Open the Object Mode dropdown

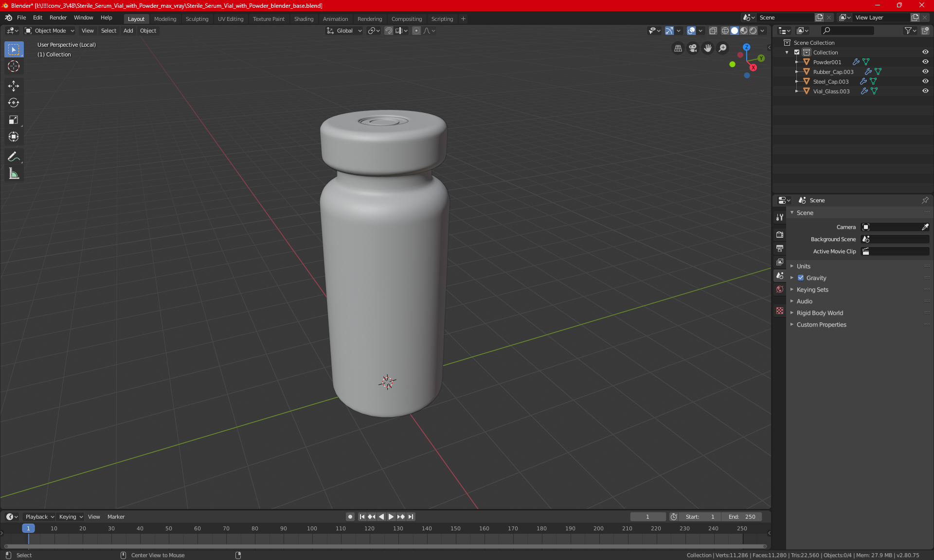tap(50, 31)
